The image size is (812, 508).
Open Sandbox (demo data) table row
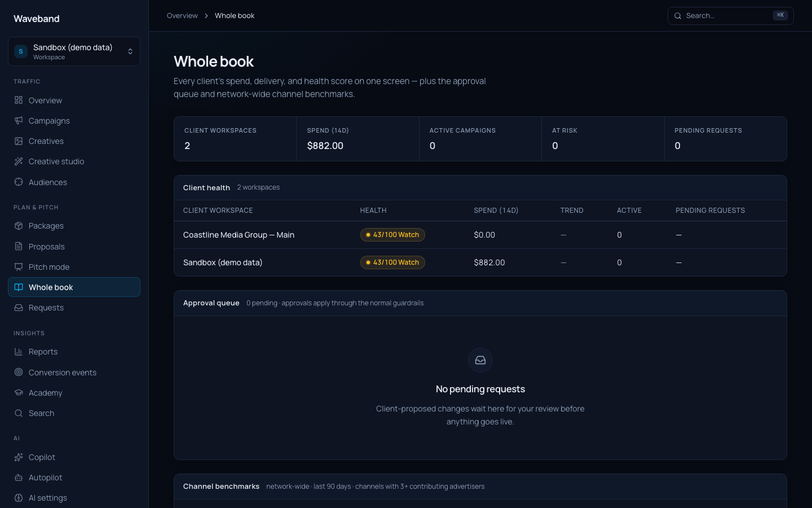point(480,262)
